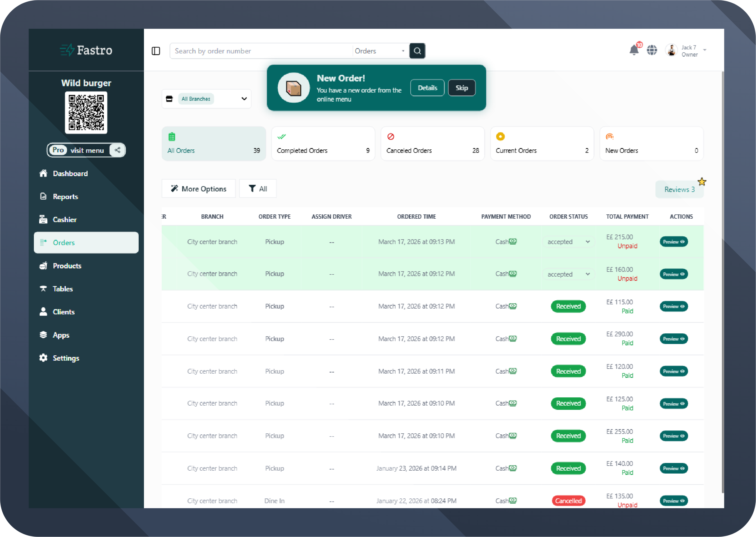Click the share menu icon

(117, 150)
